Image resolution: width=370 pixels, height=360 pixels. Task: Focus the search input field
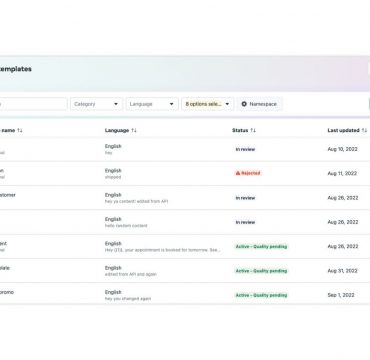point(33,104)
